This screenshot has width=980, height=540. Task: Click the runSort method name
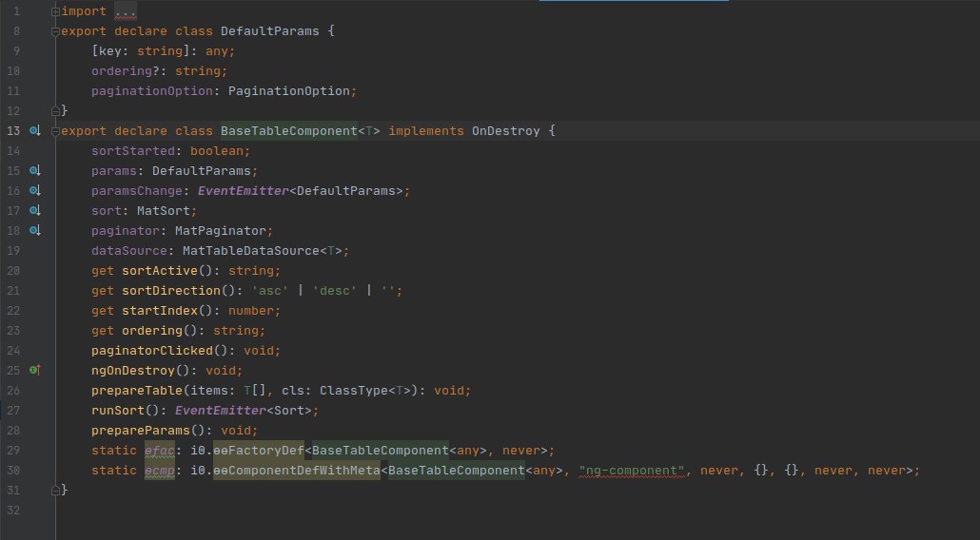(x=118, y=411)
